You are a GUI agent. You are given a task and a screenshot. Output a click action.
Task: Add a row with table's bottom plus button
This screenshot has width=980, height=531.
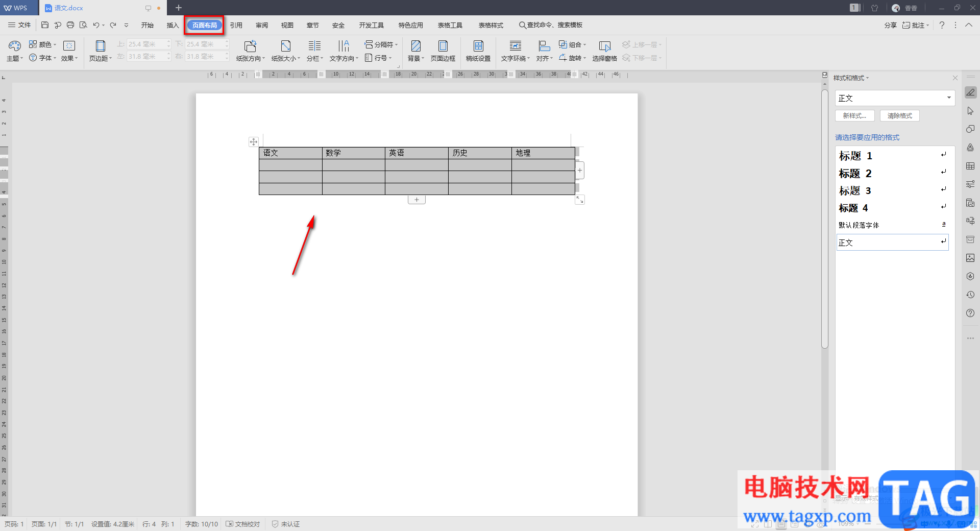point(416,200)
